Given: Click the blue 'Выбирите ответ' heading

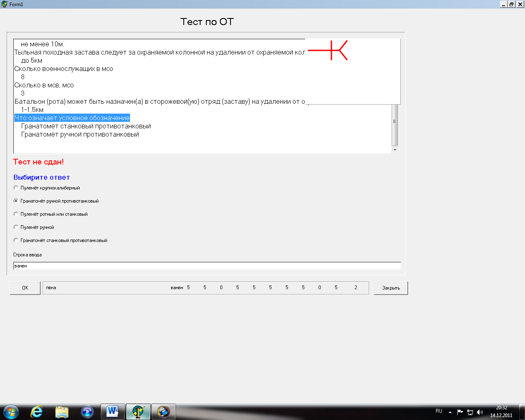Looking at the screenshot, I should point(41,177).
